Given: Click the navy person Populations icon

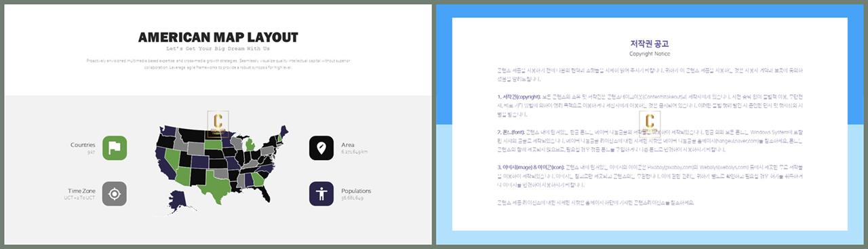Looking at the screenshot, I should click(x=321, y=194).
